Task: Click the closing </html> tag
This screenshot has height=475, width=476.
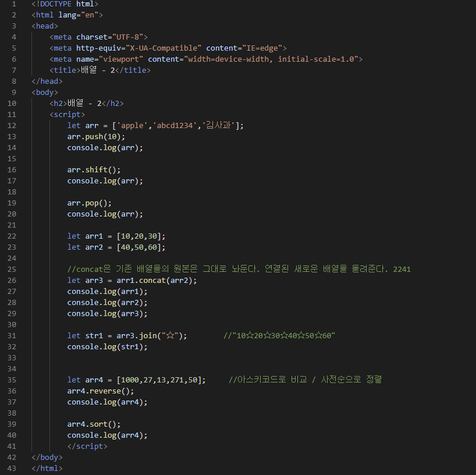Action: [47, 469]
